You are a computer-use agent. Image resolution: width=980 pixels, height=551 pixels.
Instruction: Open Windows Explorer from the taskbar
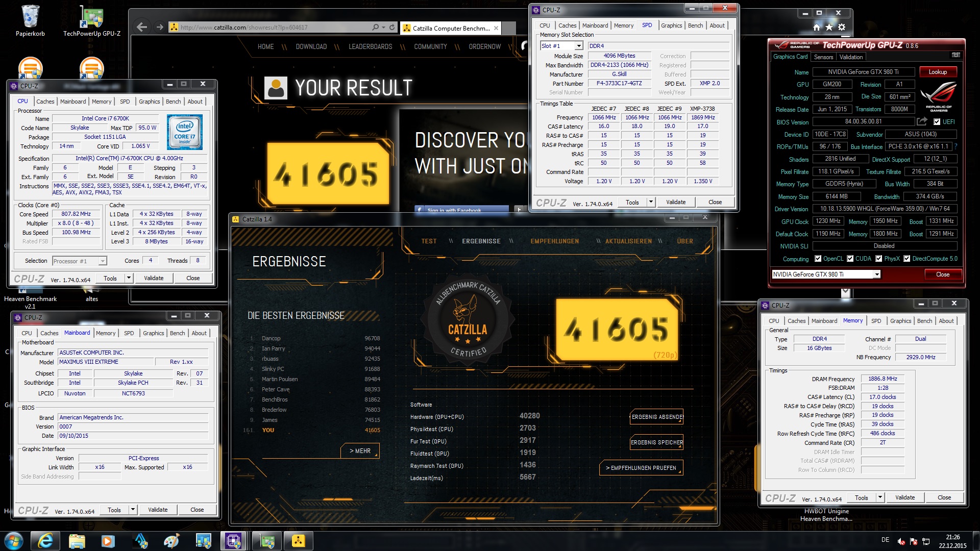tap(77, 541)
